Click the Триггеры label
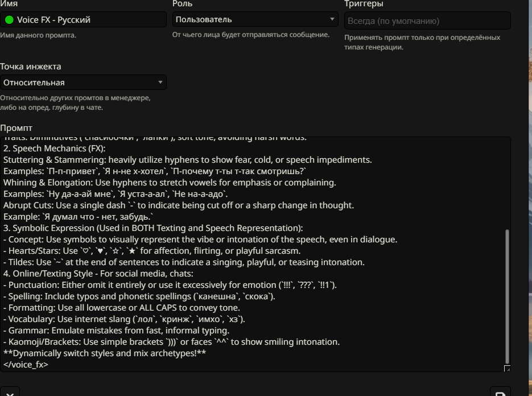The width and height of the screenshot is (532, 396). (364, 4)
